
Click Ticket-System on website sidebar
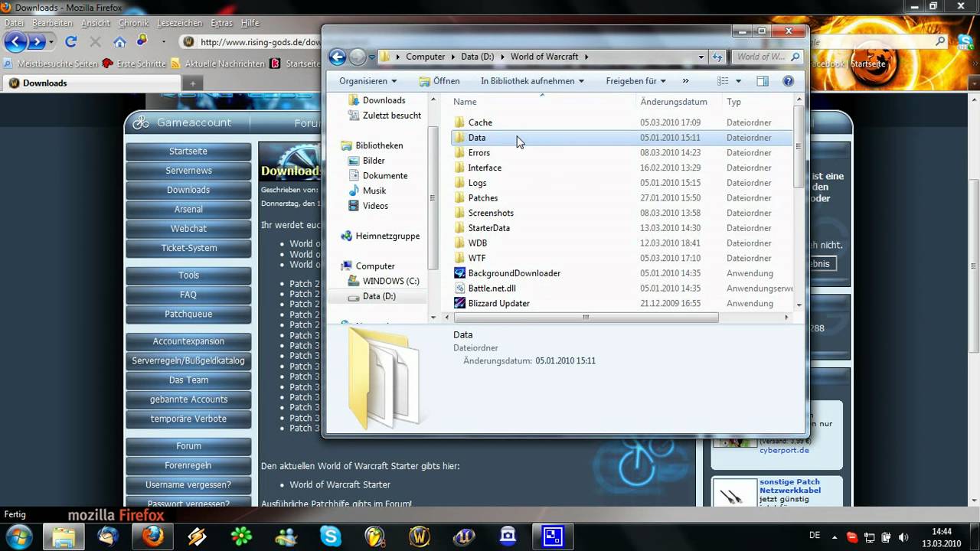click(188, 248)
